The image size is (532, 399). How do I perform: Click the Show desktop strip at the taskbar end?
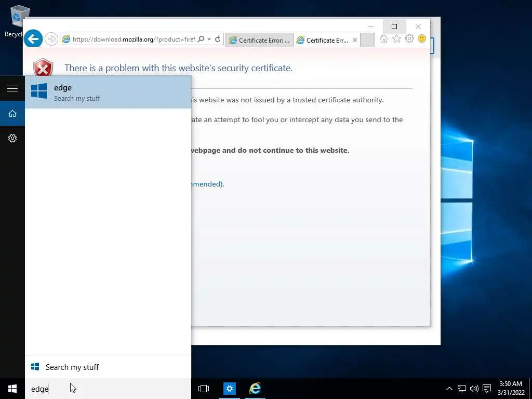click(x=530, y=389)
